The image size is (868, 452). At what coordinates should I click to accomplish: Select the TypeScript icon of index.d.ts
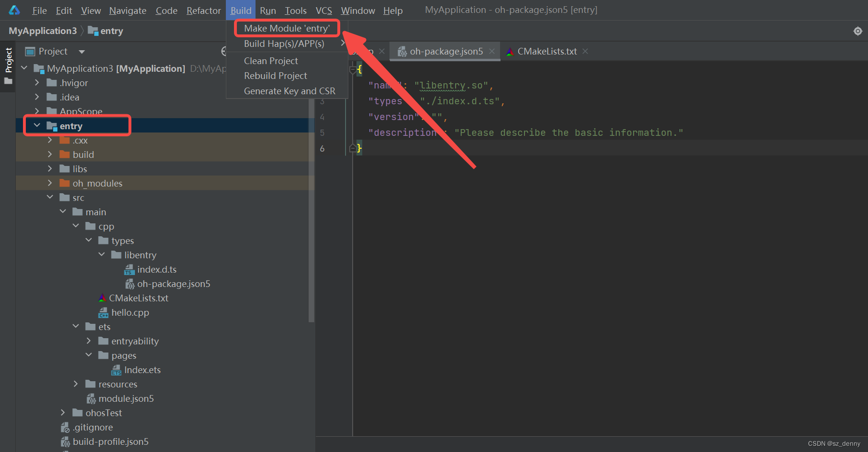pos(129,269)
